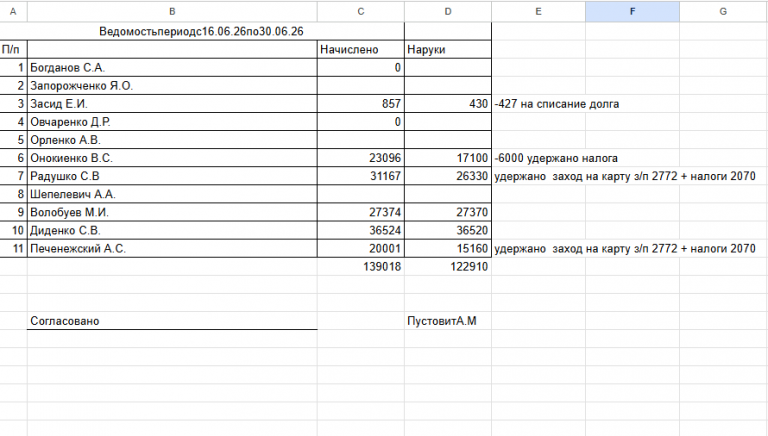Click net value 17100
This screenshot has height=436, width=768.
[448, 158]
